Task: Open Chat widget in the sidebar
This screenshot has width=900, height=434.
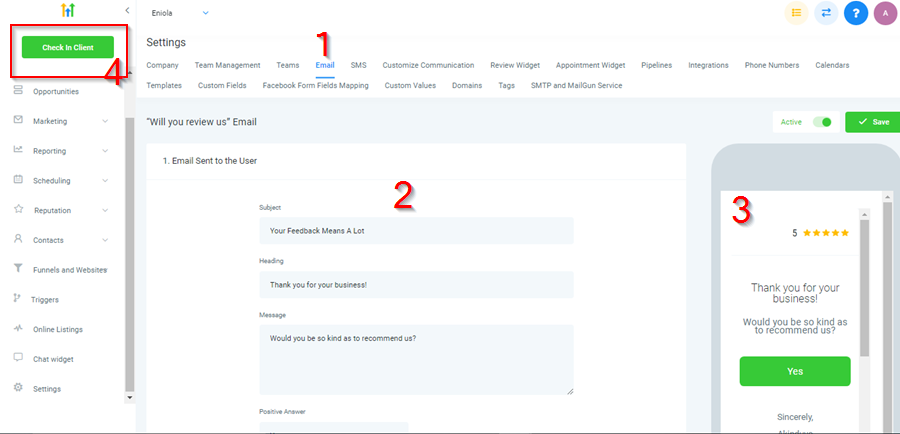Action: (53, 359)
